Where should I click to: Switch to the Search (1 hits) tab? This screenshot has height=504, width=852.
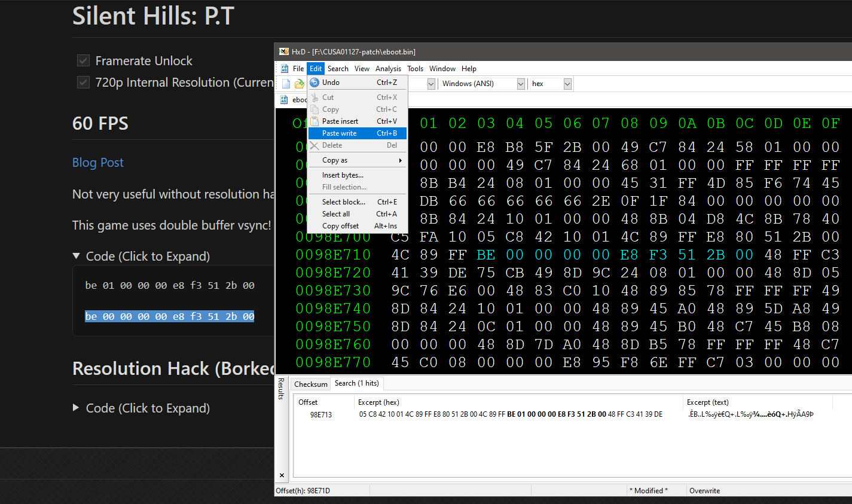click(357, 383)
